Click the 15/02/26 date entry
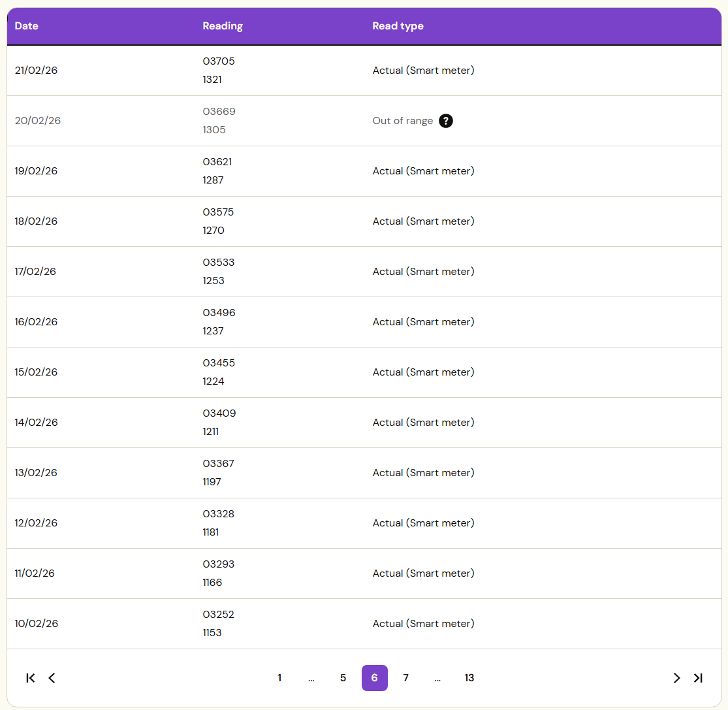The image size is (728, 710). [36, 372]
